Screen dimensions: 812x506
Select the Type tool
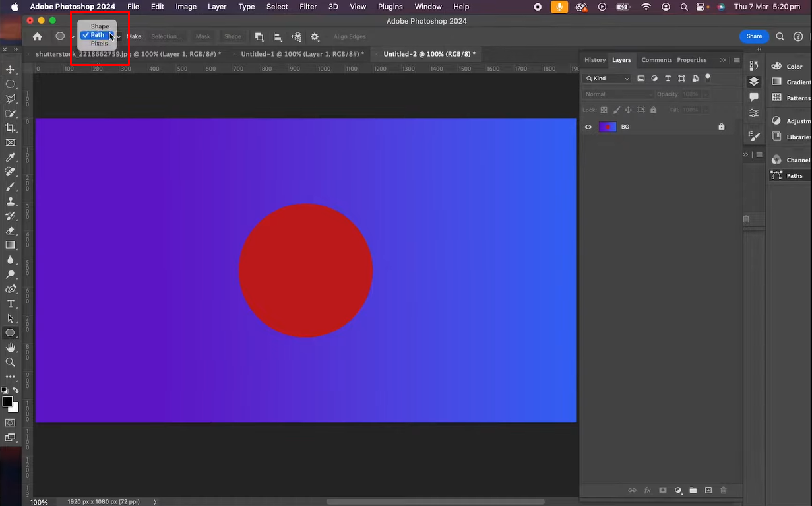click(10, 303)
